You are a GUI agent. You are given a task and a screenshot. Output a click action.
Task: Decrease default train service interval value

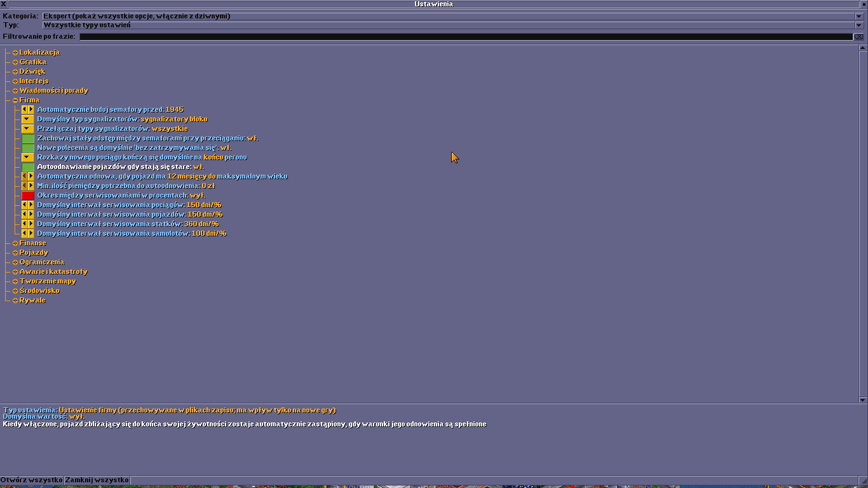tap(25, 205)
